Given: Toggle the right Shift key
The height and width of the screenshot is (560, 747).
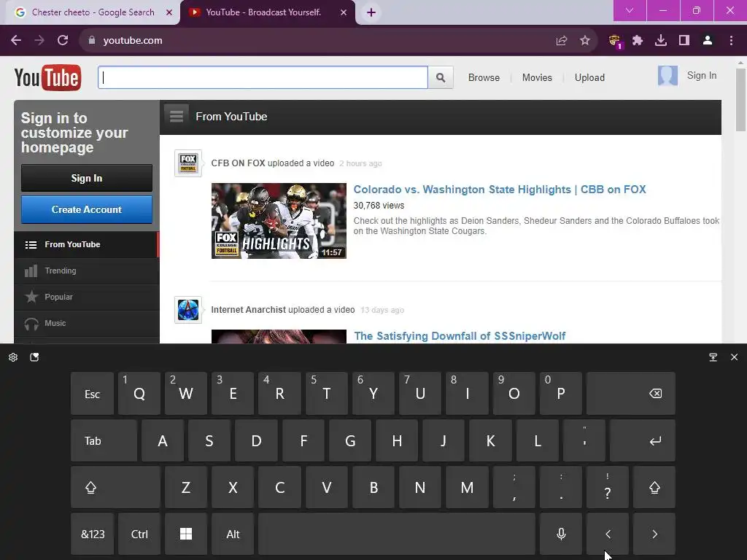Looking at the screenshot, I should pyautogui.click(x=654, y=487).
